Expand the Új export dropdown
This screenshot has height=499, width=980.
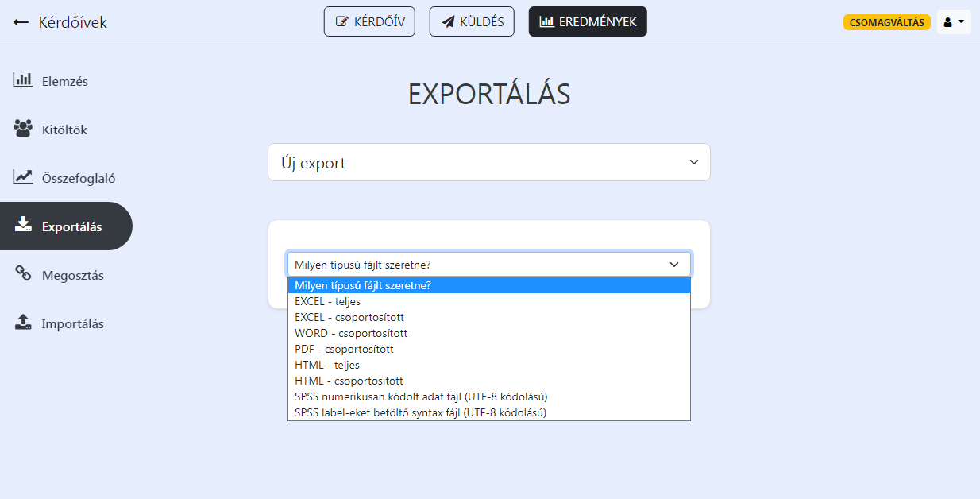pyautogui.click(x=489, y=162)
